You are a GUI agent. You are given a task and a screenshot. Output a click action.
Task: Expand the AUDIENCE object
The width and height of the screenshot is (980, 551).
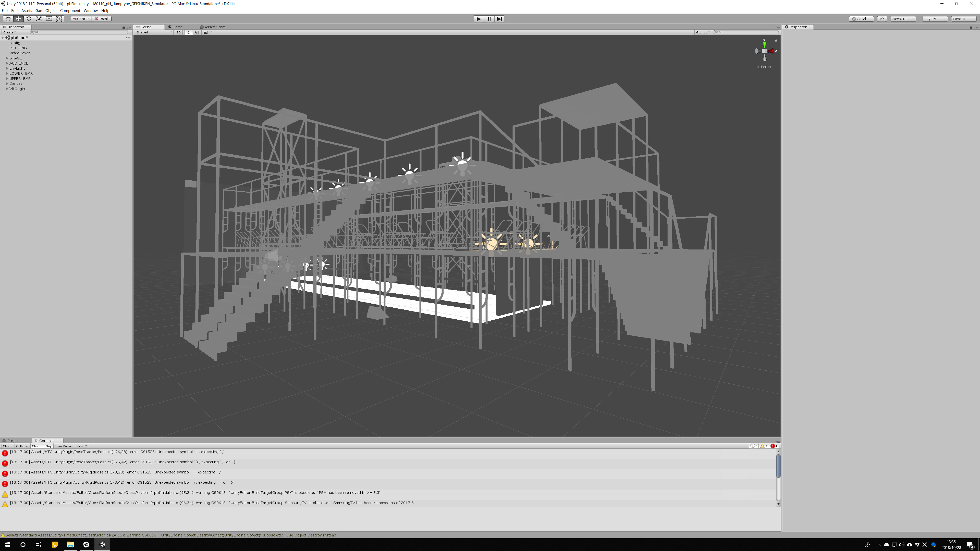point(7,63)
